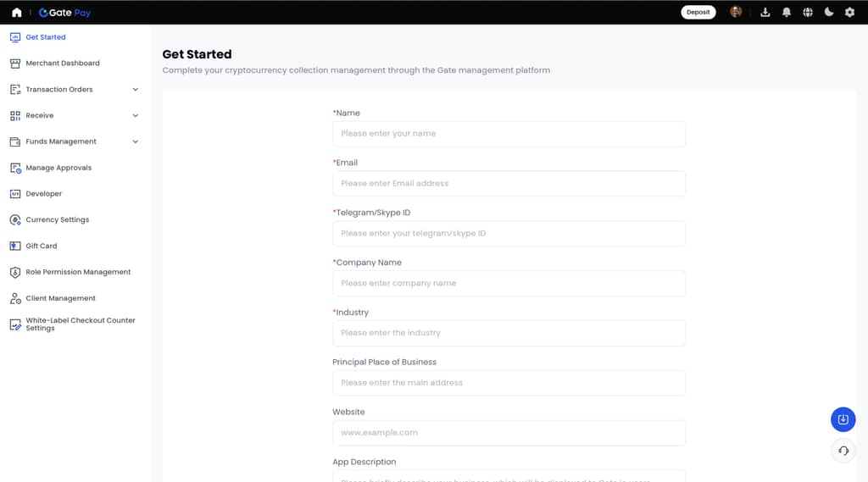Image resolution: width=868 pixels, height=482 pixels.
Task: Click the home icon in top bar
Action: pyautogui.click(x=16, y=13)
